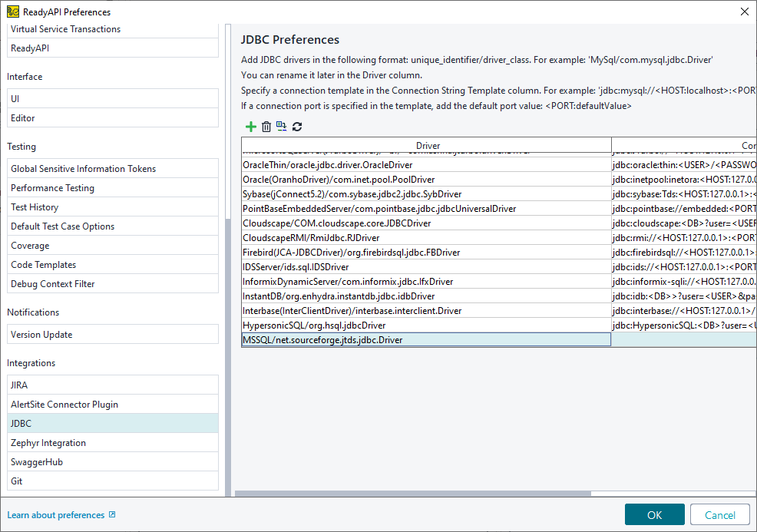Open Version Update notification settings
Screen dimensions: 757x532
112,334
